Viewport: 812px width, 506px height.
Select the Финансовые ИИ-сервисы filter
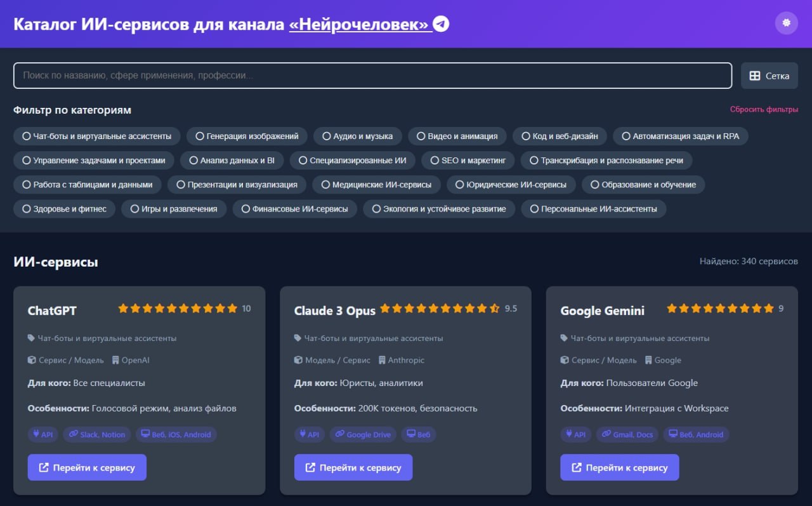[x=294, y=208]
